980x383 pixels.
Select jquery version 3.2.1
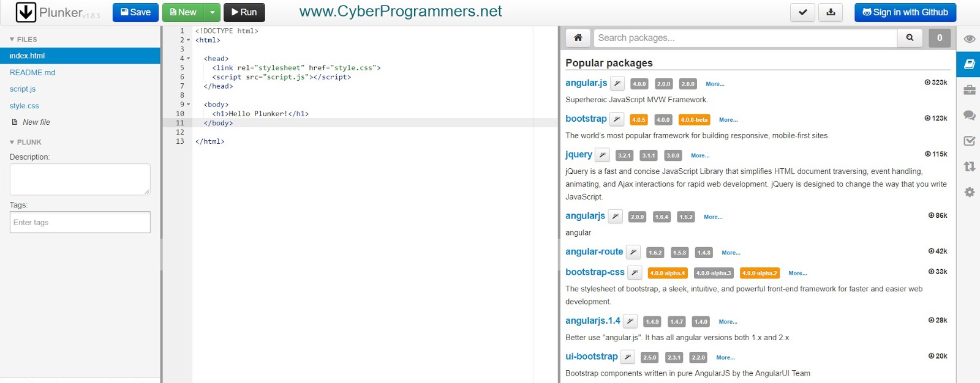[x=624, y=155]
